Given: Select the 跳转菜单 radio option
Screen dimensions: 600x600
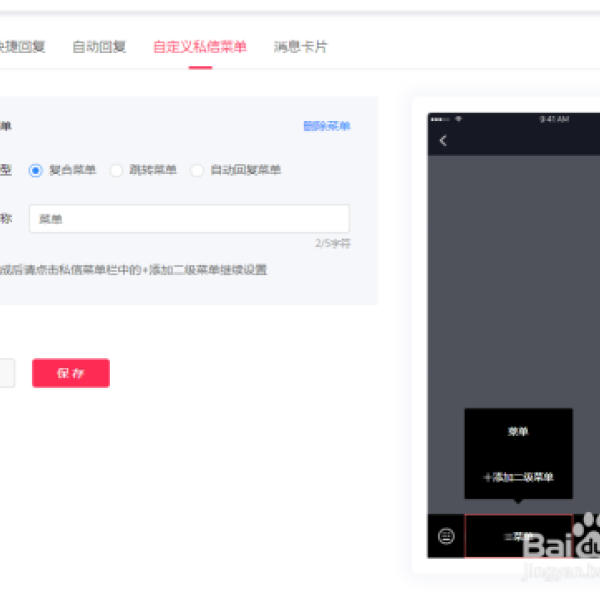Looking at the screenshot, I should [x=116, y=170].
